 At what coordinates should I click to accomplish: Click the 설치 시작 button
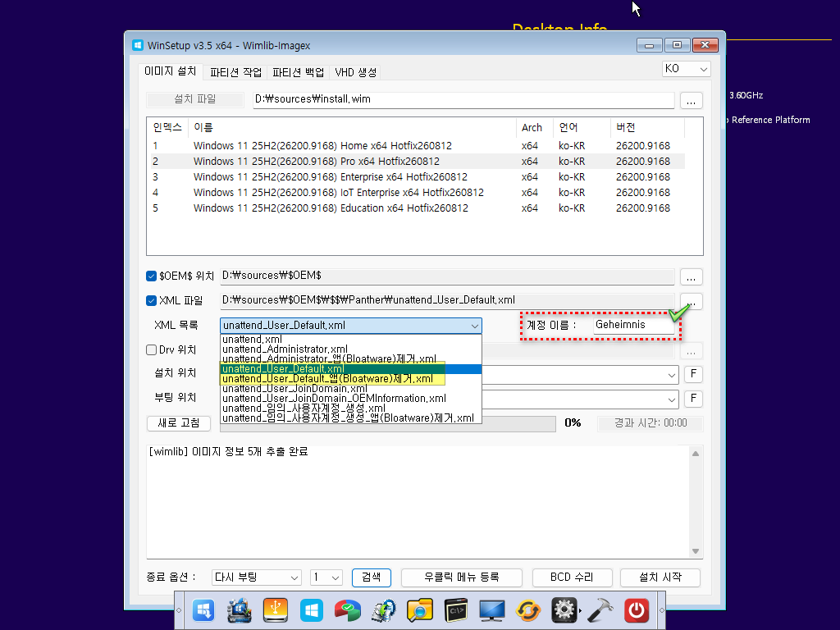click(660, 577)
